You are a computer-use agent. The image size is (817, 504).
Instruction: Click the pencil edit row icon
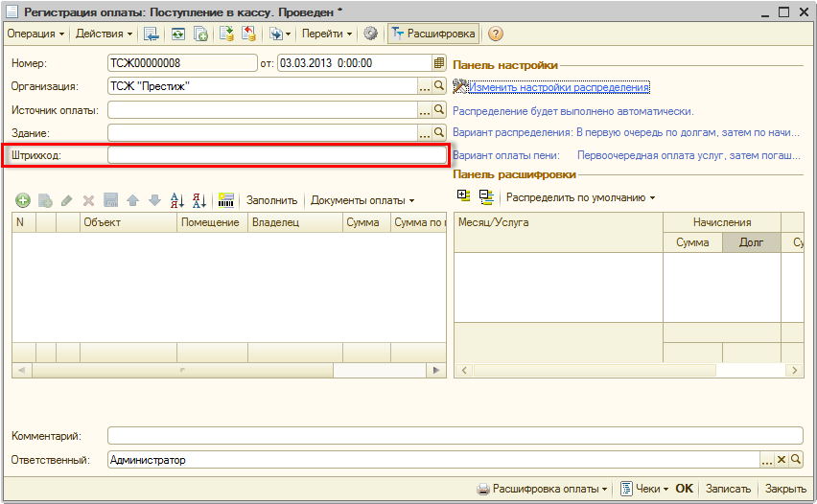click(x=67, y=200)
